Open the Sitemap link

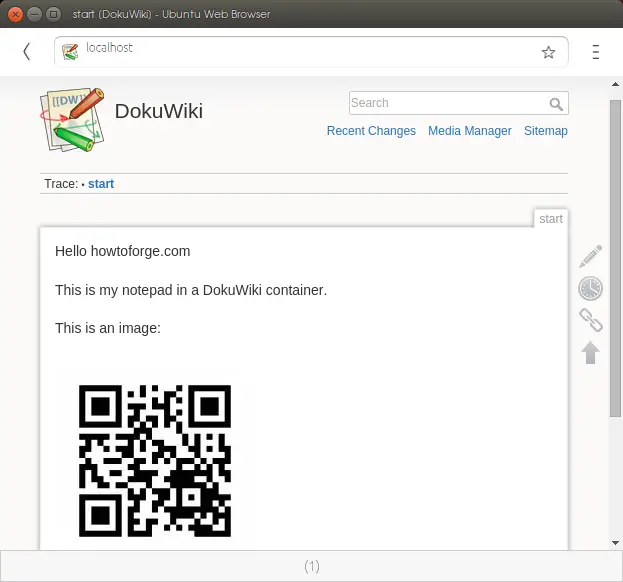pos(546,131)
